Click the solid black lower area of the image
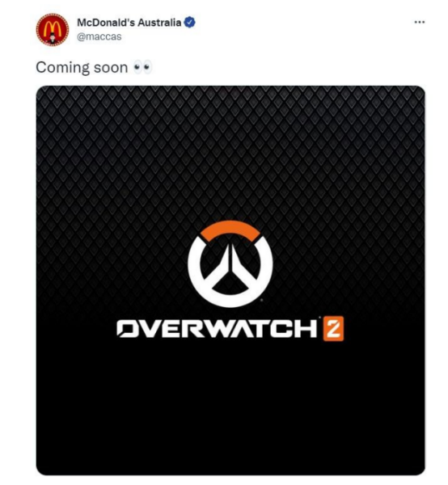This screenshot has width=448, height=485. (x=230, y=408)
